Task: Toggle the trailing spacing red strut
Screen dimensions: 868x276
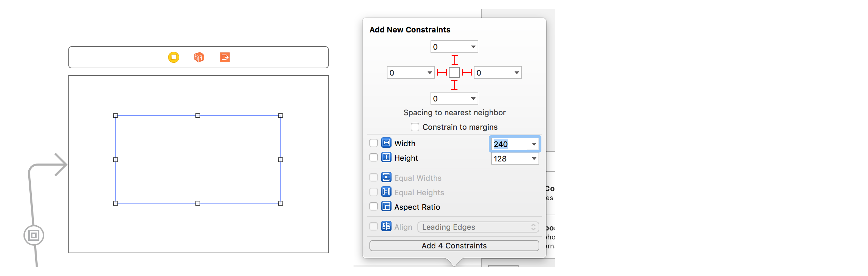Action: (x=467, y=72)
